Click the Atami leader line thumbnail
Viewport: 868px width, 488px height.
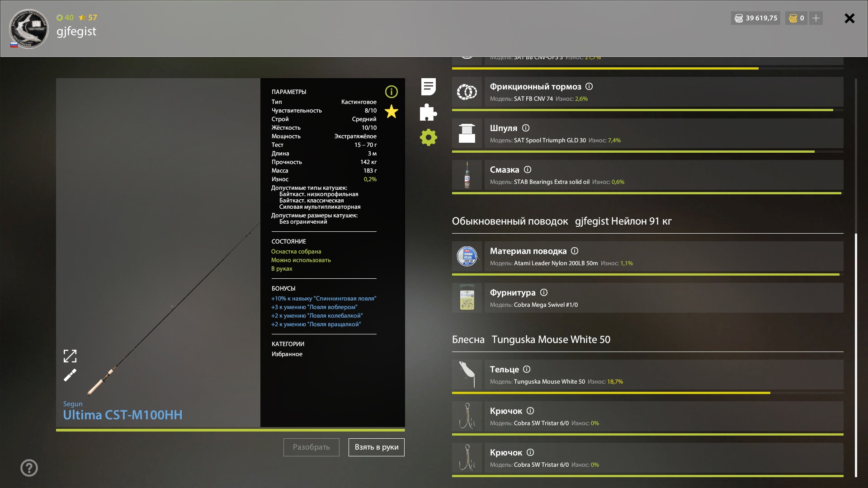tap(467, 256)
